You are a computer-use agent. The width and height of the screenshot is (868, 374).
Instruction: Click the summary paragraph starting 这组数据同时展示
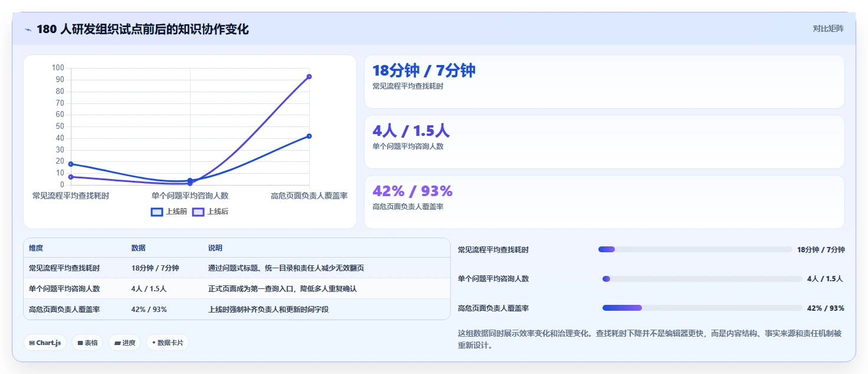(x=650, y=339)
